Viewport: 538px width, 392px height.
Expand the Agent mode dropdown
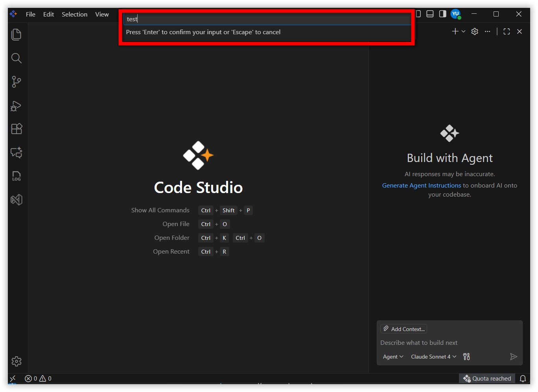(x=393, y=357)
